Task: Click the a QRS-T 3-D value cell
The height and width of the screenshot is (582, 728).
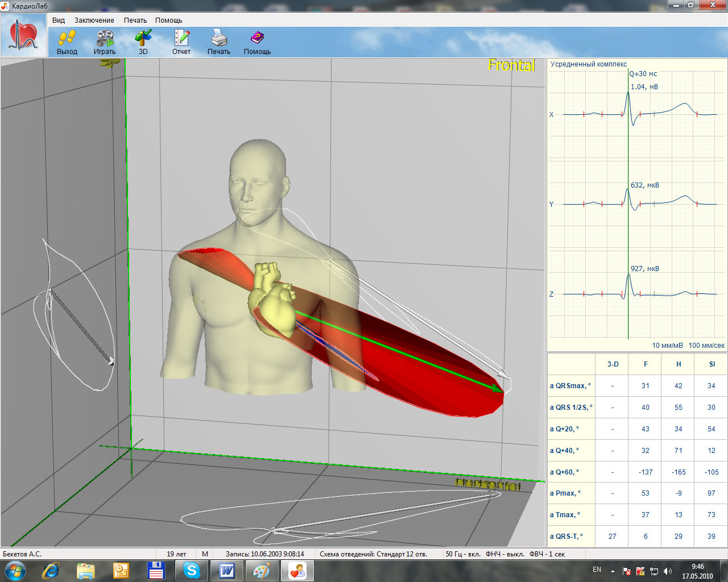Action: [x=612, y=537]
